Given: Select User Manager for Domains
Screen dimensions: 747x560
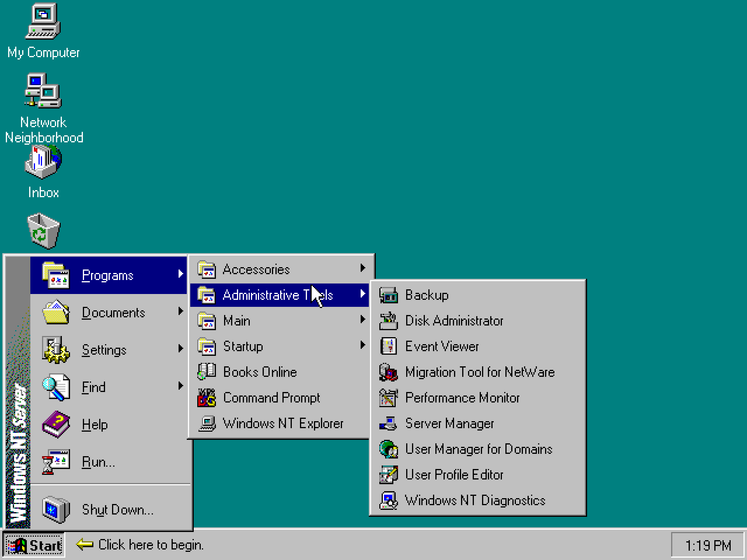Looking at the screenshot, I should coord(479,449).
